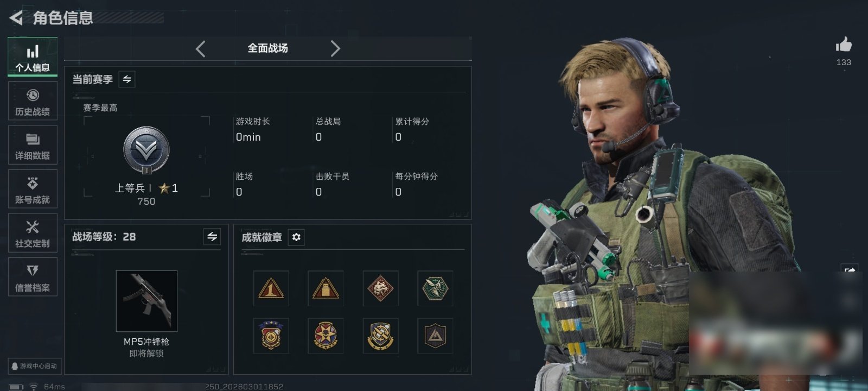Select the 信誉档案 sidebar icon
The height and width of the screenshot is (391, 868).
click(33, 277)
